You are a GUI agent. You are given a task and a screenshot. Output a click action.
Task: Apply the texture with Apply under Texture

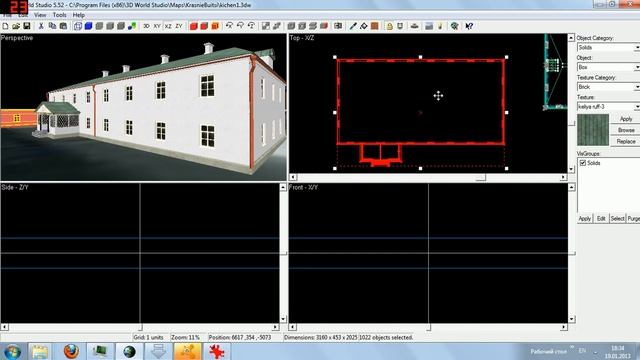pos(626,119)
